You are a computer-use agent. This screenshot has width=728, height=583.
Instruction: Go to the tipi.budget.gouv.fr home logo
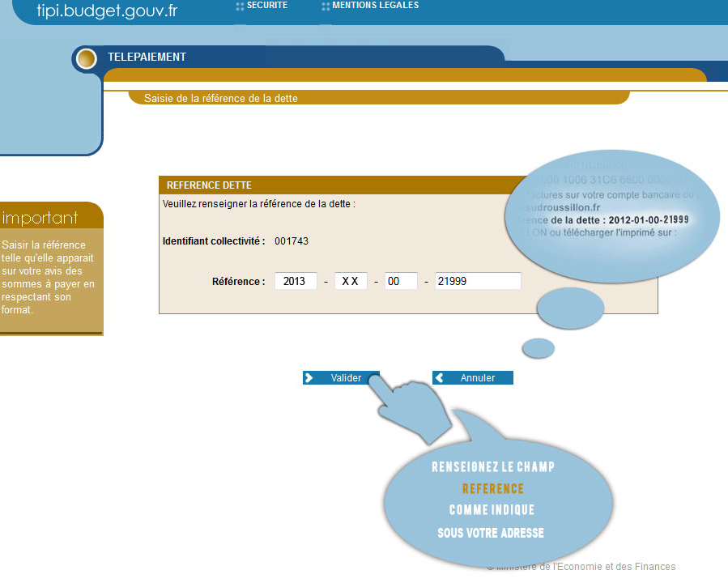(x=107, y=11)
